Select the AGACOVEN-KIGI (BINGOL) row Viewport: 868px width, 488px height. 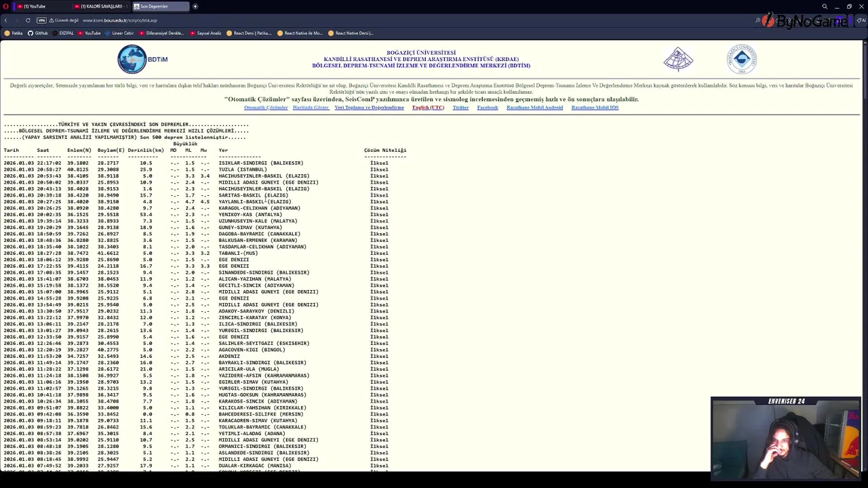[x=196, y=350]
